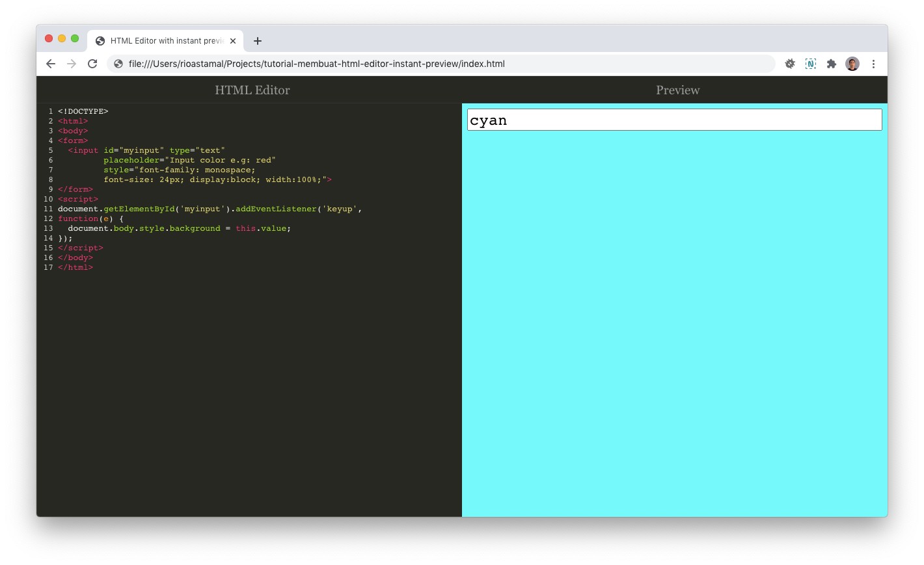Click the }); code line
This screenshot has width=924, height=565.
click(x=65, y=238)
